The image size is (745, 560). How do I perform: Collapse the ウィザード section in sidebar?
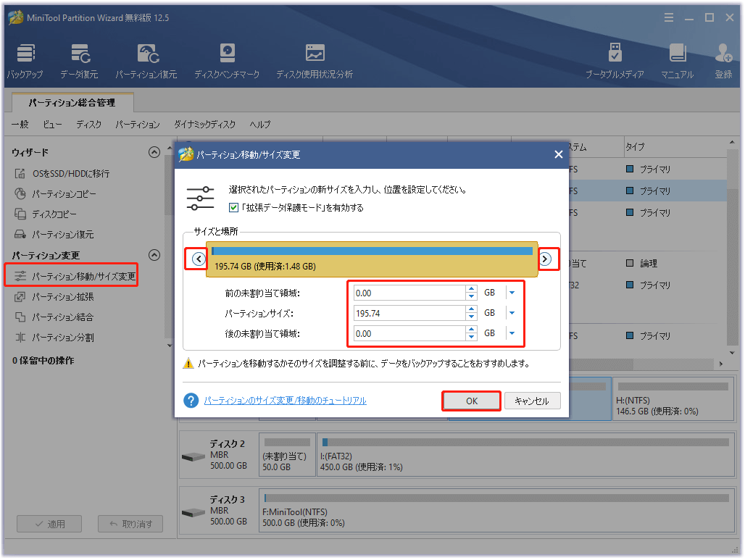pyautogui.click(x=154, y=152)
